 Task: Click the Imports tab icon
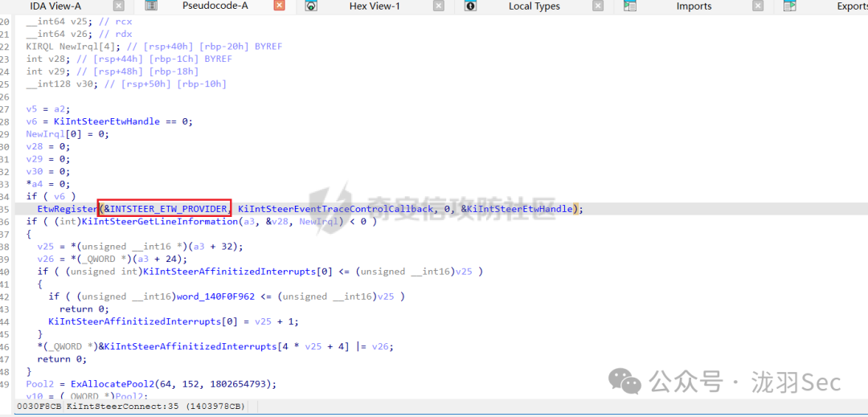coord(630,6)
